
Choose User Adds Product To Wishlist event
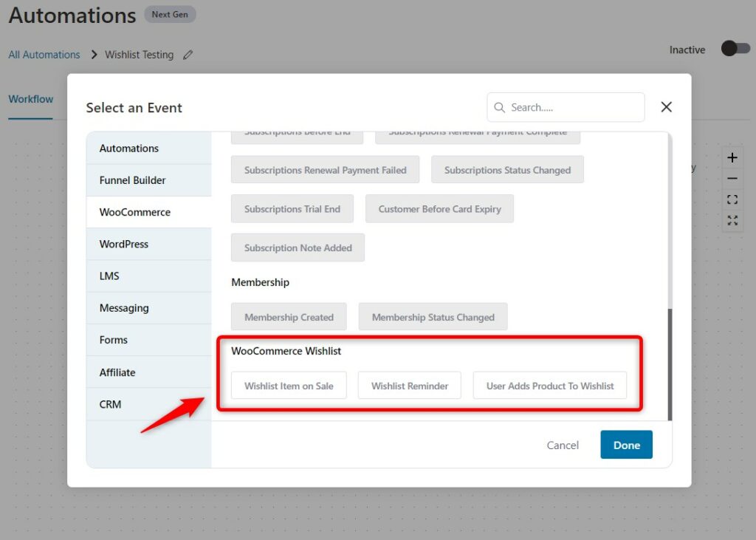(x=549, y=386)
